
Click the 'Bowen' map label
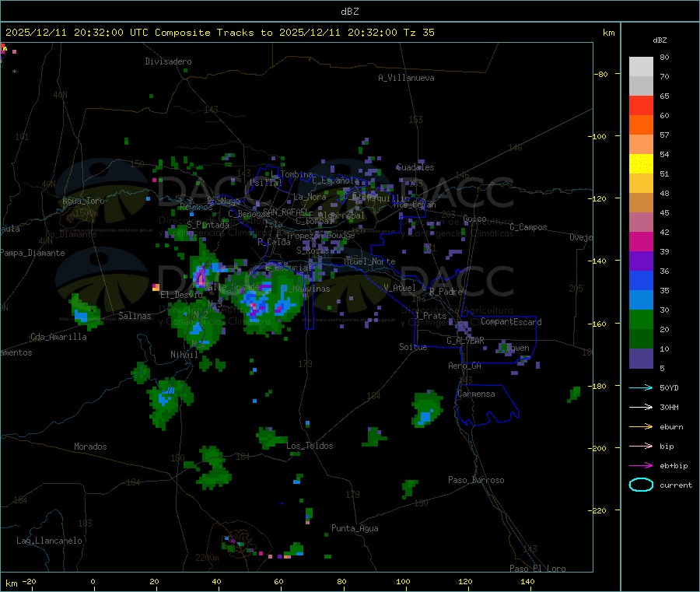(x=518, y=348)
